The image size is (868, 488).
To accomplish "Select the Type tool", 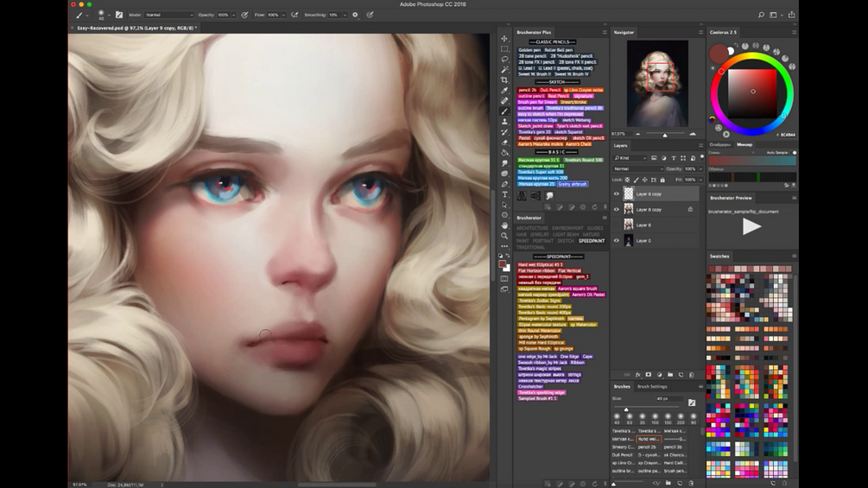I will (x=504, y=194).
